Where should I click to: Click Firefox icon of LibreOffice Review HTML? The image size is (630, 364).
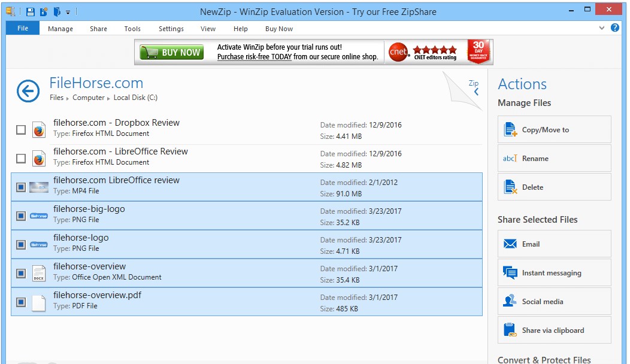click(x=39, y=159)
